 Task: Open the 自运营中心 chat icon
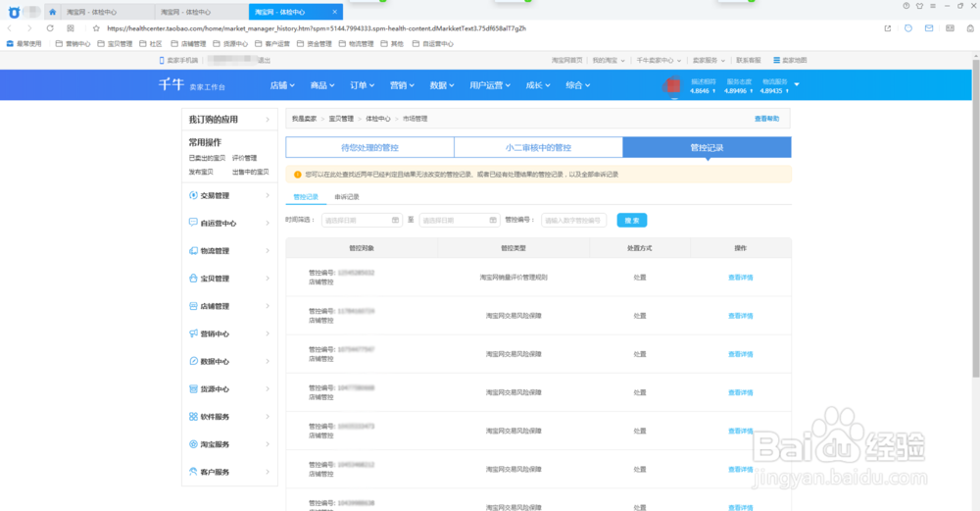point(193,223)
